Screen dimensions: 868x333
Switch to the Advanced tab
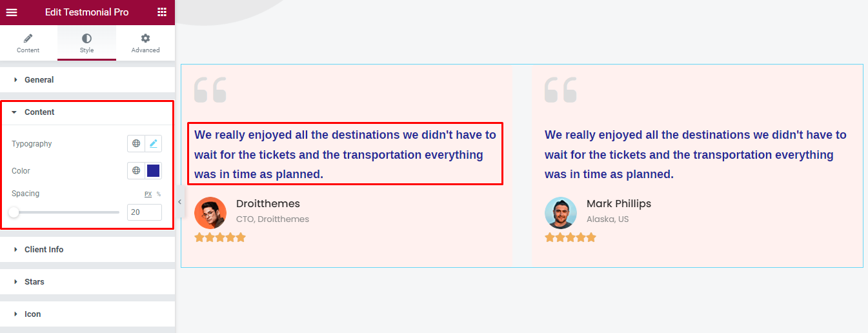(145, 43)
